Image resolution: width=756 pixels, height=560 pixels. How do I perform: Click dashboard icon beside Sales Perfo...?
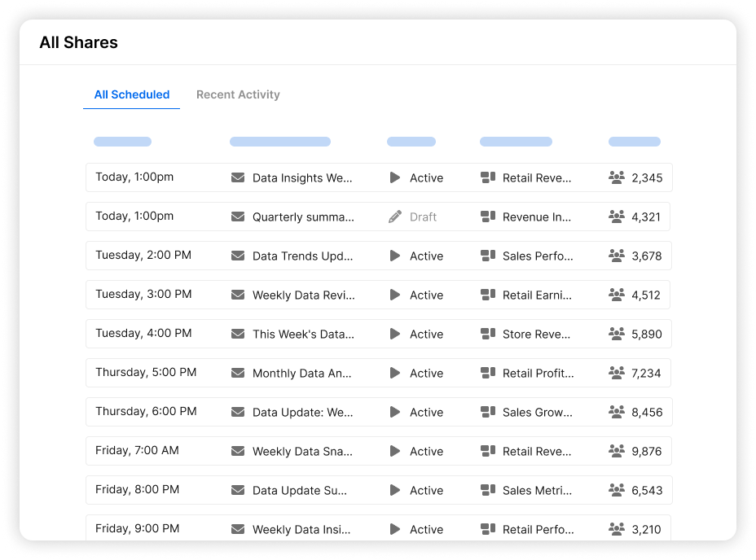tap(488, 256)
